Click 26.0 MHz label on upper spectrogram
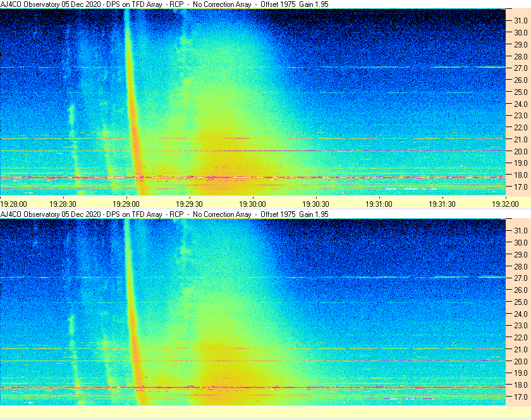The height and width of the screenshot is (420, 531). tap(521, 80)
